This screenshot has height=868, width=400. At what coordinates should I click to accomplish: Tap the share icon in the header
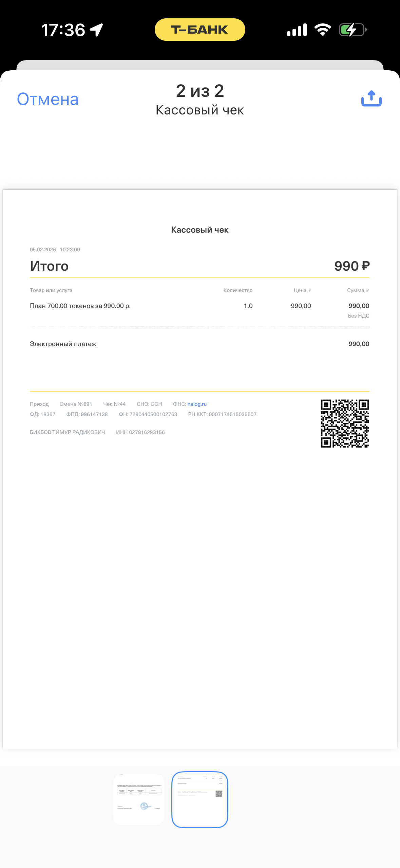coord(372,98)
